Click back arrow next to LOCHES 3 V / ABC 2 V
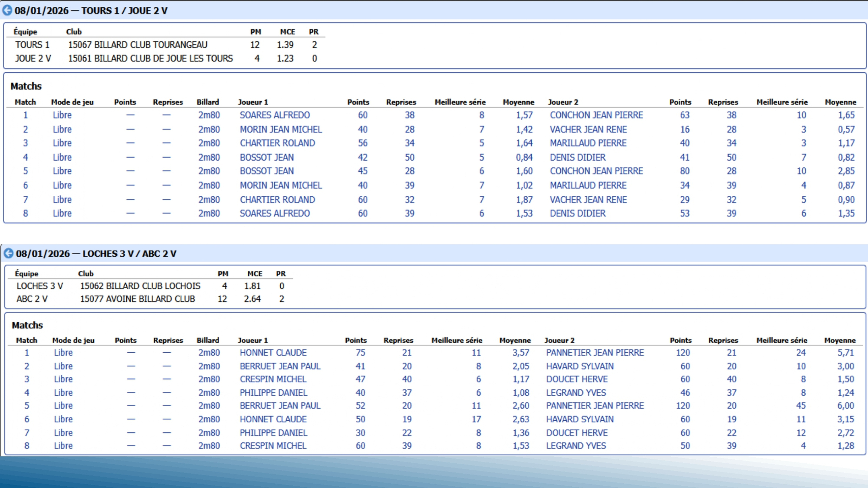Screen dimensions: 868x488 point(8,253)
